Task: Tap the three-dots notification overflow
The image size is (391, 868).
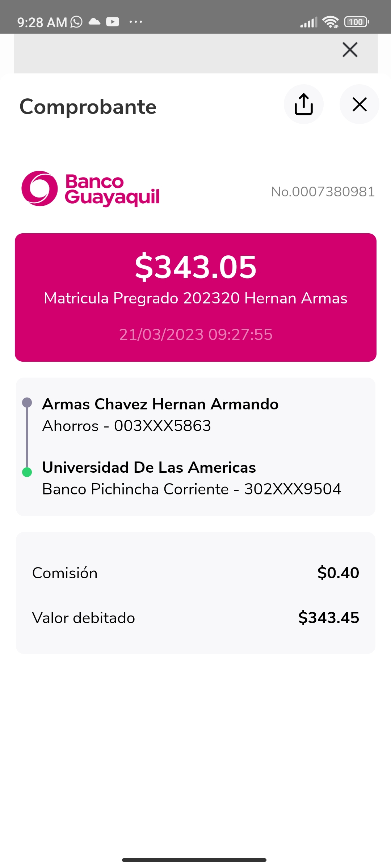Action: tap(136, 22)
